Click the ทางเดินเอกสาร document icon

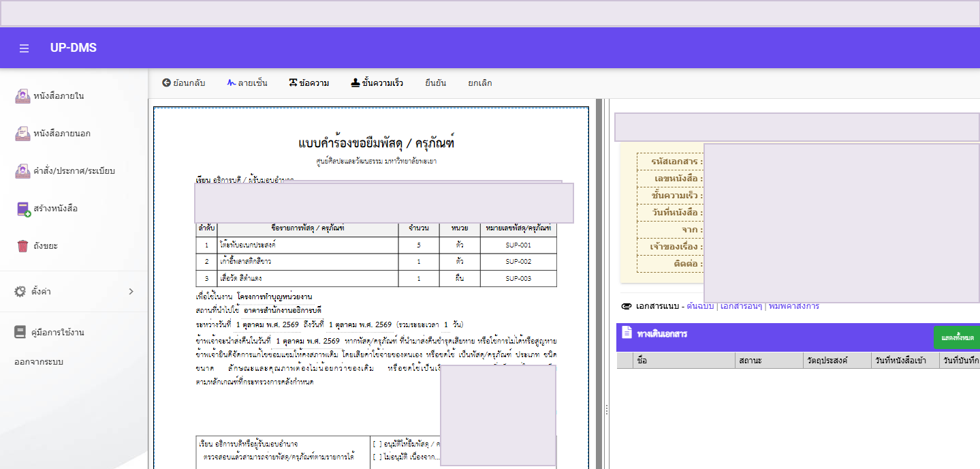(627, 333)
